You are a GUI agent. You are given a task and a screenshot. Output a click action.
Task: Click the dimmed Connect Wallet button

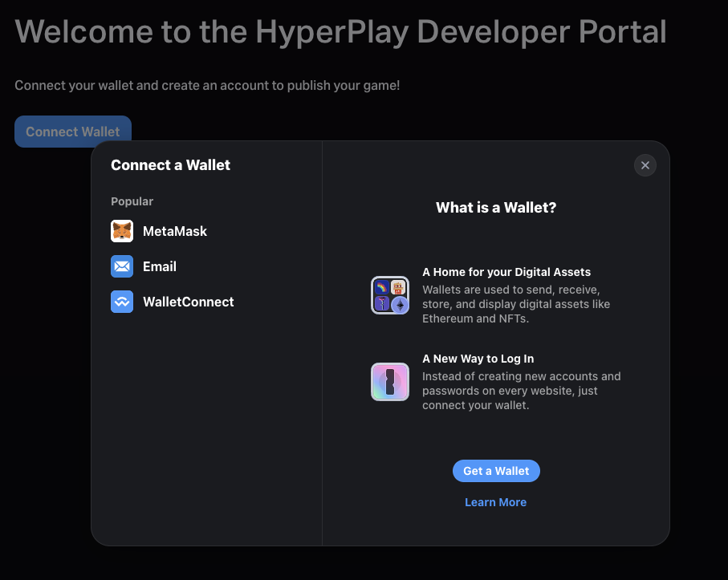72,132
